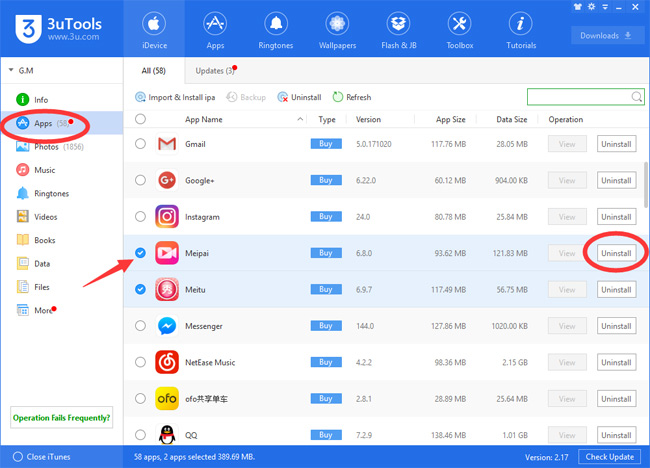This screenshot has height=468, width=650.
Task: Click Check Update button
Action: coord(609,457)
